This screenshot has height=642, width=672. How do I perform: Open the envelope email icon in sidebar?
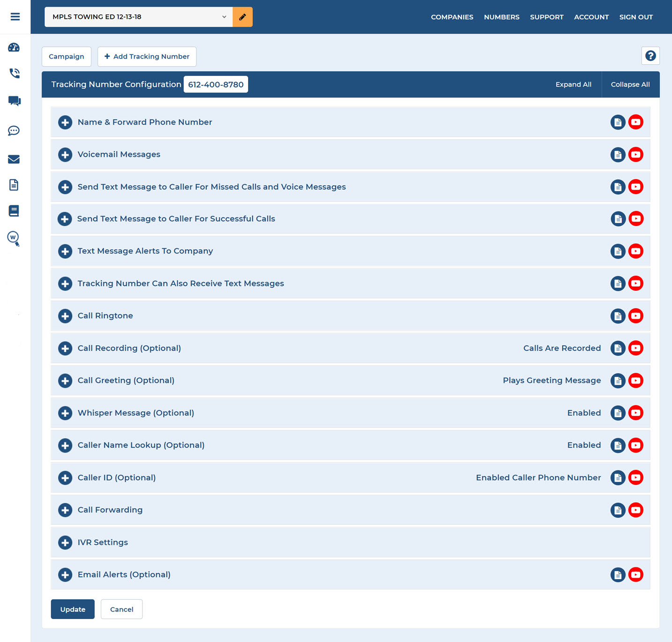click(x=14, y=159)
